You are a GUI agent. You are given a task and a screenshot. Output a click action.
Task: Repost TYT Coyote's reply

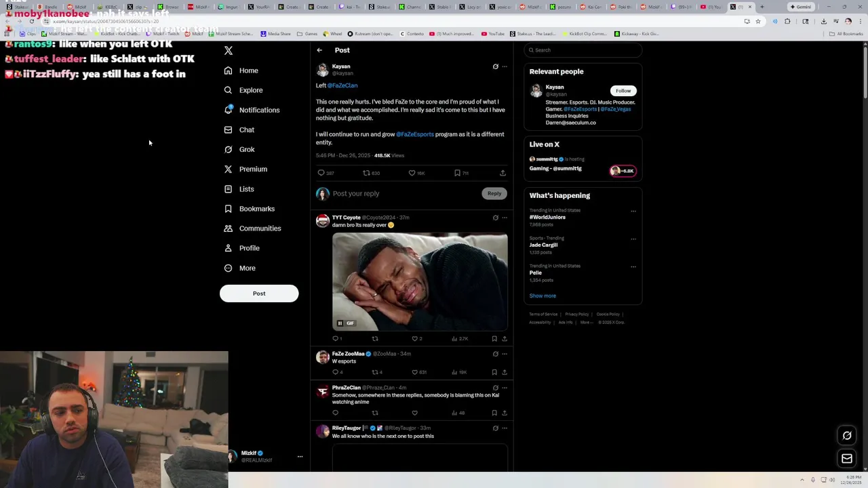(375, 339)
